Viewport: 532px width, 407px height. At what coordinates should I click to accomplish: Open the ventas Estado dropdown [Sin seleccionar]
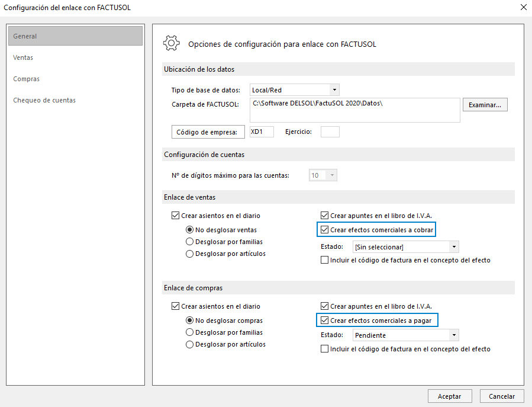(406, 247)
